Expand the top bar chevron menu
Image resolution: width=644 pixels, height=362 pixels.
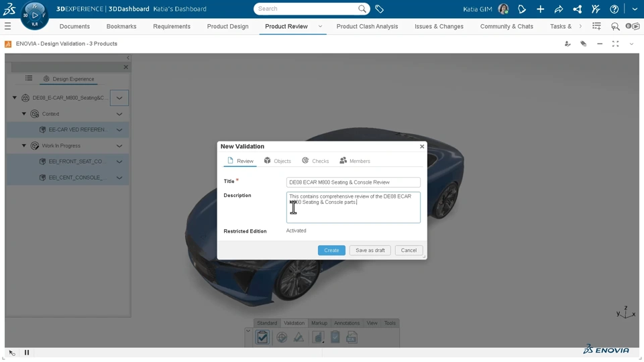(635, 9)
